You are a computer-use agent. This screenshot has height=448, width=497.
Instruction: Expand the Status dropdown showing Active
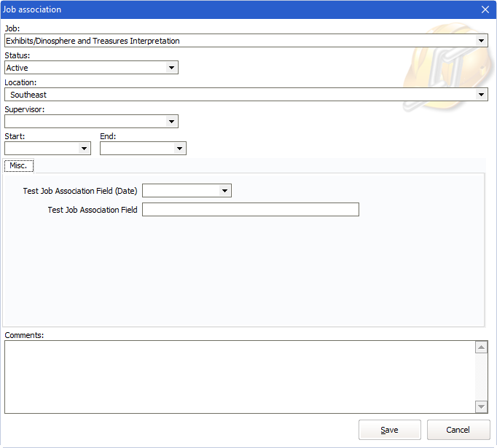tap(171, 68)
